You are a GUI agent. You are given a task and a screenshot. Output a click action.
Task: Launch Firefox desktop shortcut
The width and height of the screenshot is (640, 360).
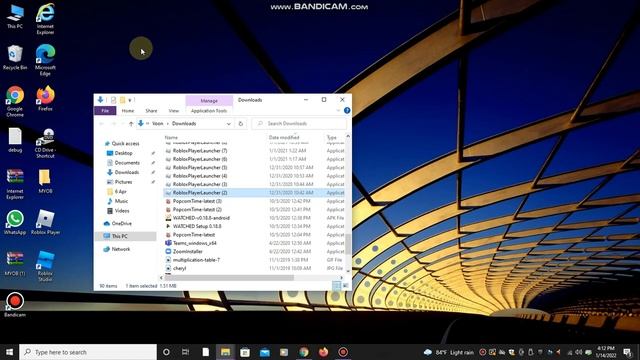tap(45, 98)
